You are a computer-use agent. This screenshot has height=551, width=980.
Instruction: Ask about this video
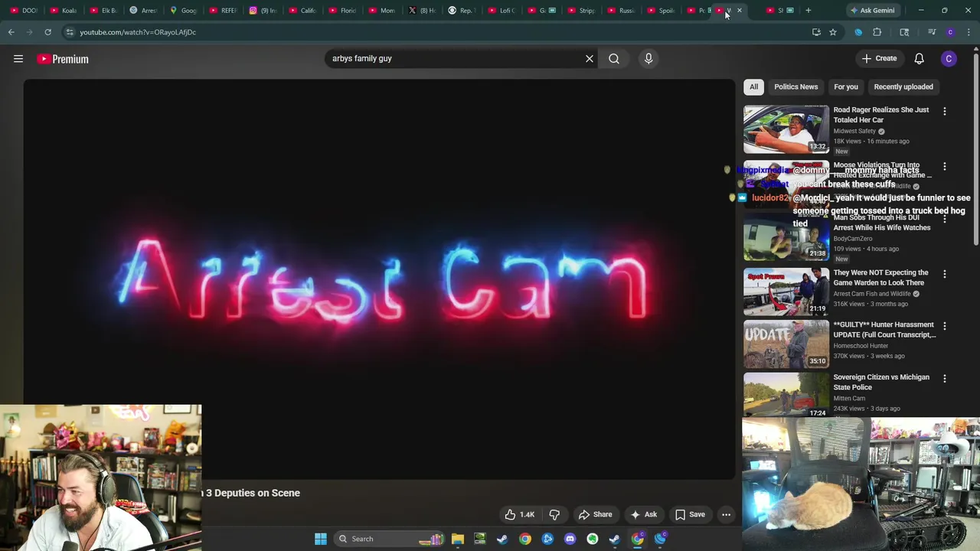click(x=643, y=514)
